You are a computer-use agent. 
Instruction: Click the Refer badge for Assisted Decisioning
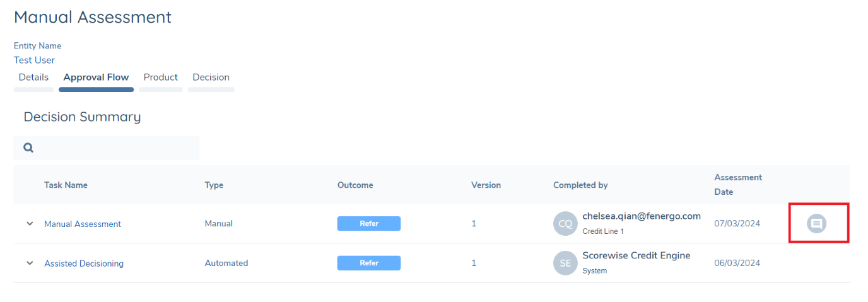click(x=369, y=263)
